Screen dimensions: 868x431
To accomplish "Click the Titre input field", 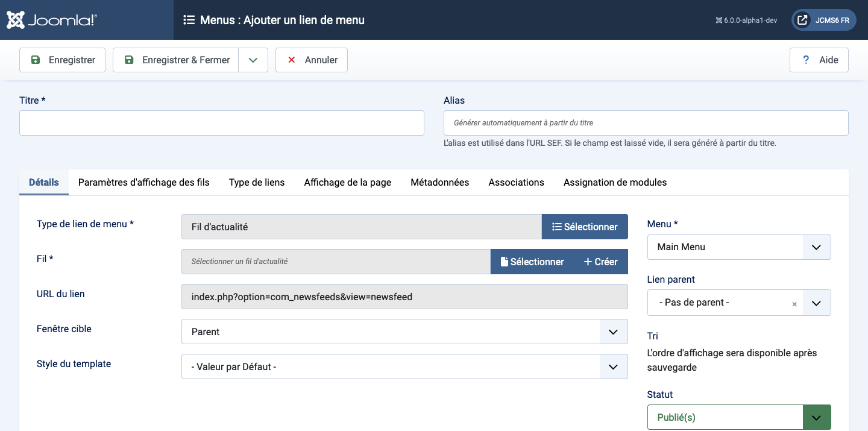I will pyautogui.click(x=222, y=123).
